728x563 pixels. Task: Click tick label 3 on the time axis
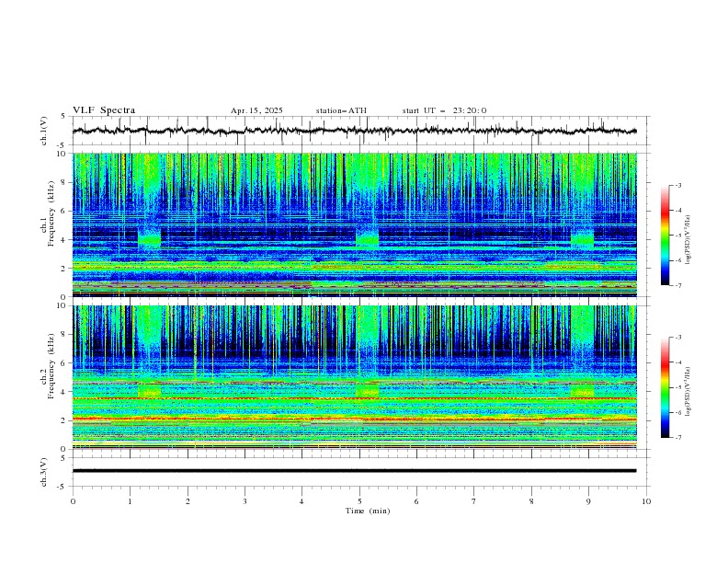point(245,501)
